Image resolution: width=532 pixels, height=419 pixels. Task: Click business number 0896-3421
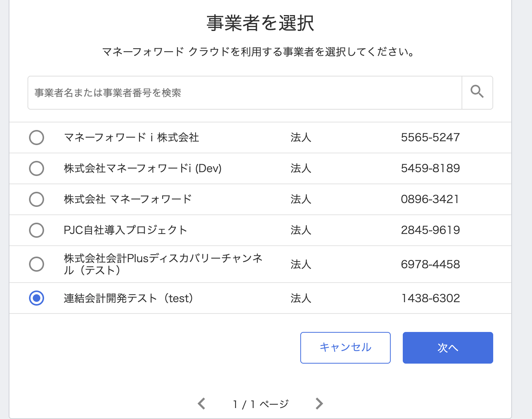[430, 199]
